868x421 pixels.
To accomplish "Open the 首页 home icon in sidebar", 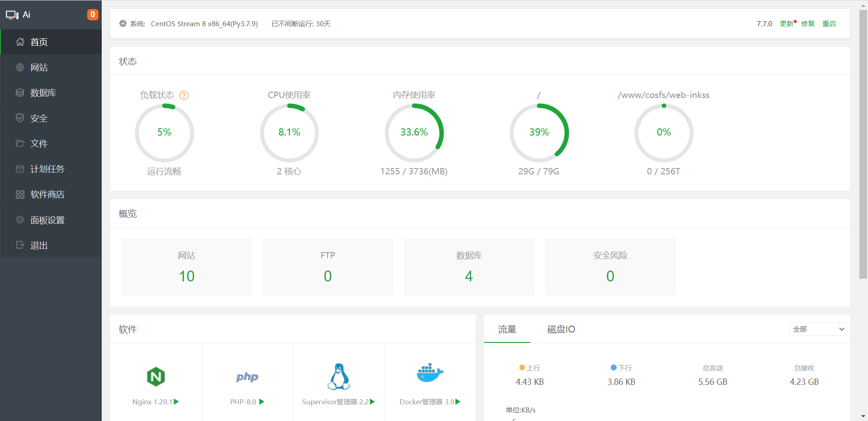I will pyautogui.click(x=20, y=42).
